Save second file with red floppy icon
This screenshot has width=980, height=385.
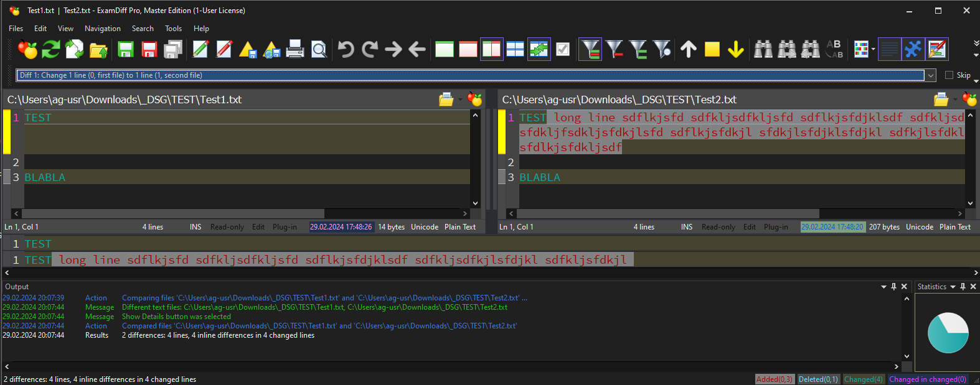(149, 50)
